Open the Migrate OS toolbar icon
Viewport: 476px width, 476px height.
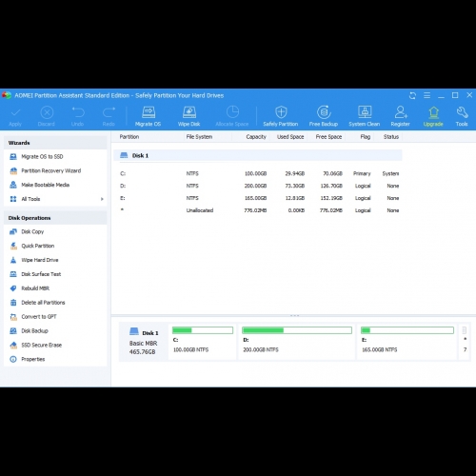pos(148,116)
